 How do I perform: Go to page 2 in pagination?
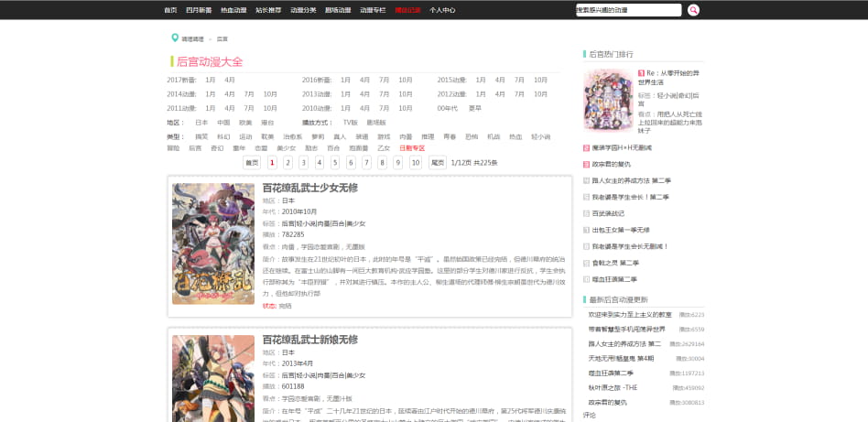(x=288, y=162)
